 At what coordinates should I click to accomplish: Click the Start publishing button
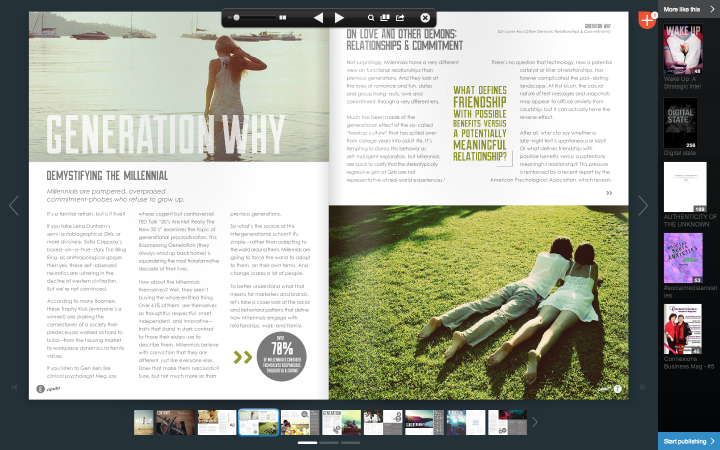(689, 441)
